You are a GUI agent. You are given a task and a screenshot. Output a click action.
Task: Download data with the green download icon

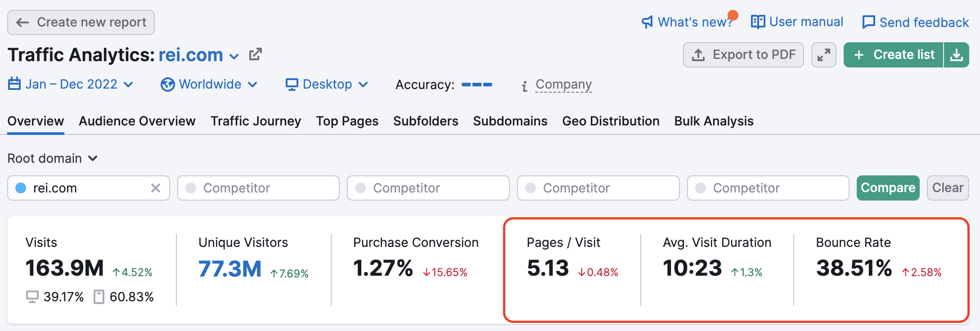[957, 55]
